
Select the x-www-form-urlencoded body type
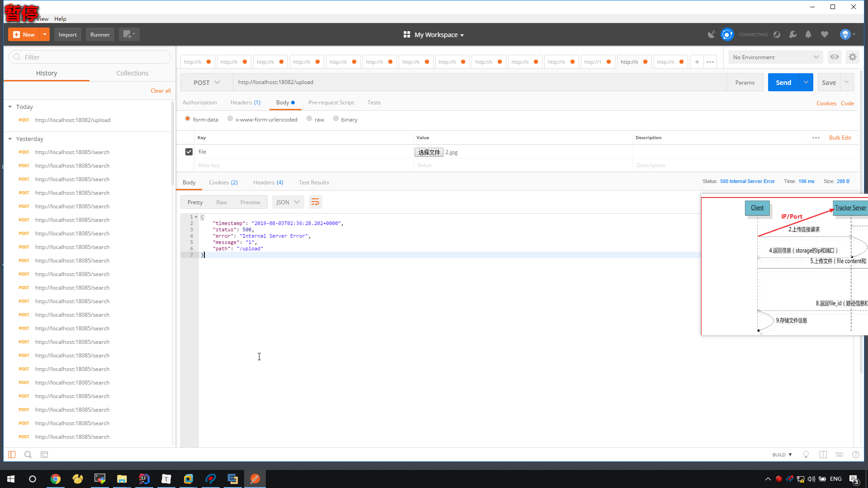230,119
